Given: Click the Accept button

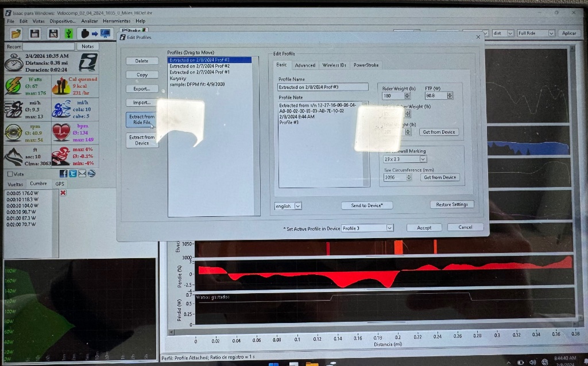Looking at the screenshot, I should [x=424, y=228].
